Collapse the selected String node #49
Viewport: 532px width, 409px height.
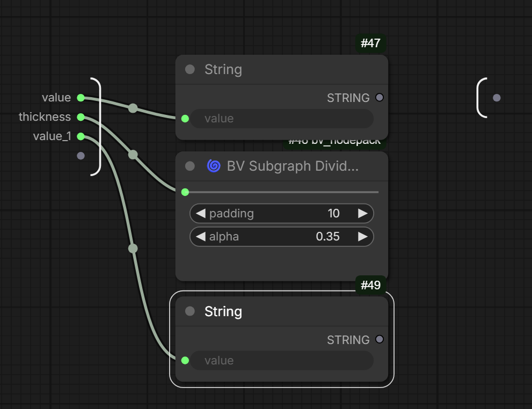[x=190, y=311]
